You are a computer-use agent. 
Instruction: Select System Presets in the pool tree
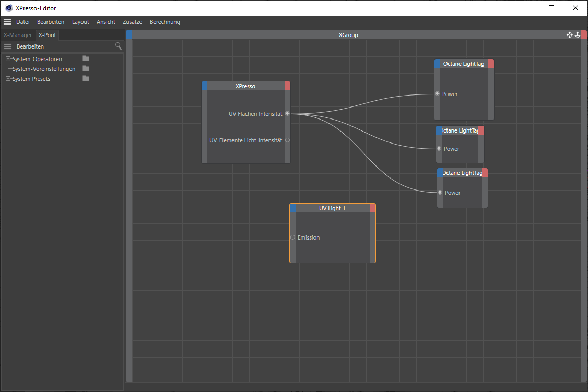click(31, 79)
